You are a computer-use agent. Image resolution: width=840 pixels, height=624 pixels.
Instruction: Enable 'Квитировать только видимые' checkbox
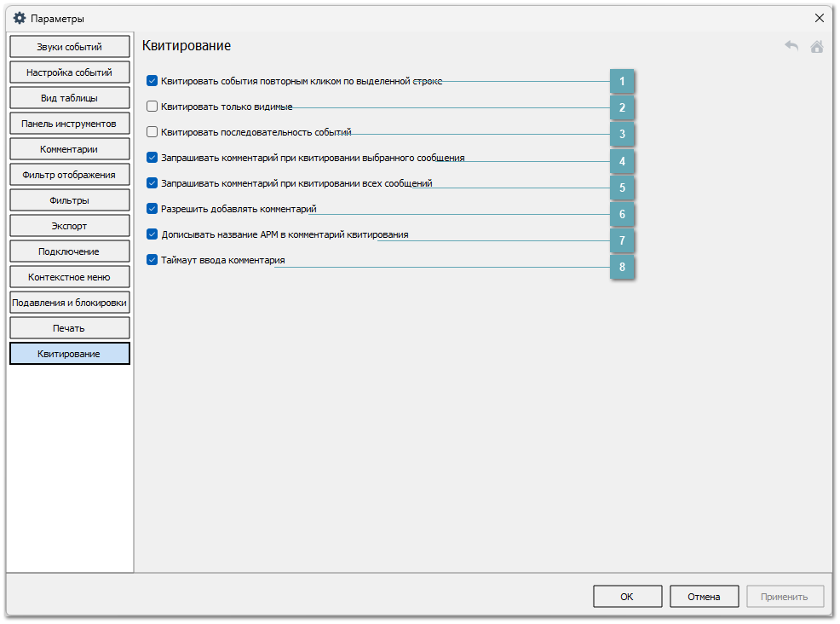tap(152, 107)
